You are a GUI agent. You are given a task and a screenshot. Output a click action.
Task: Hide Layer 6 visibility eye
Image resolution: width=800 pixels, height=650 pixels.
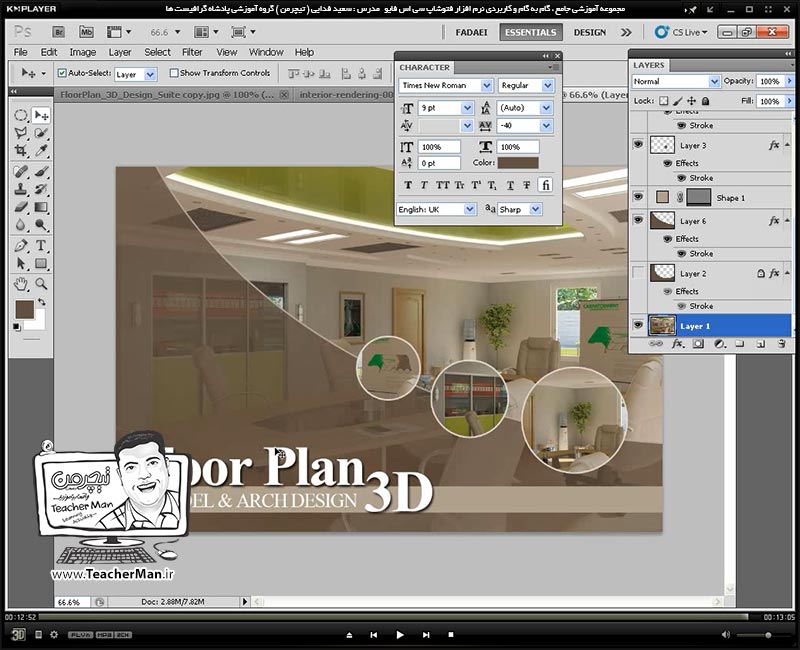[638, 220]
